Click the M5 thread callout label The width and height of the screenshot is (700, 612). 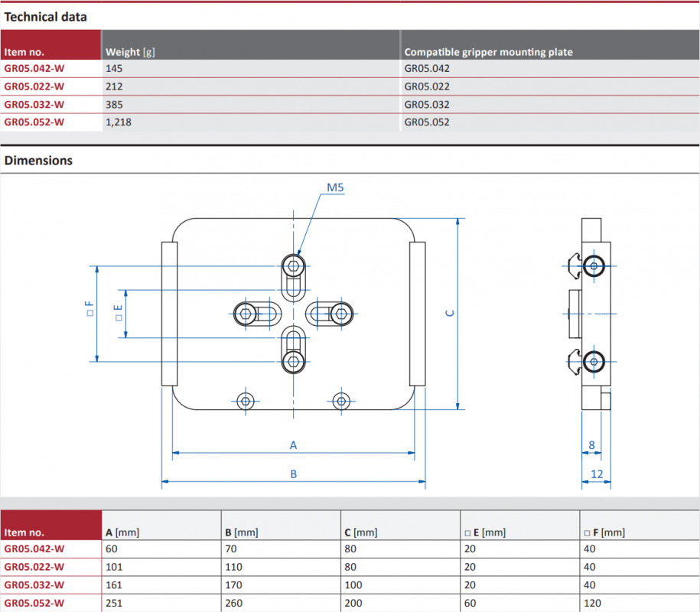pyautogui.click(x=335, y=187)
